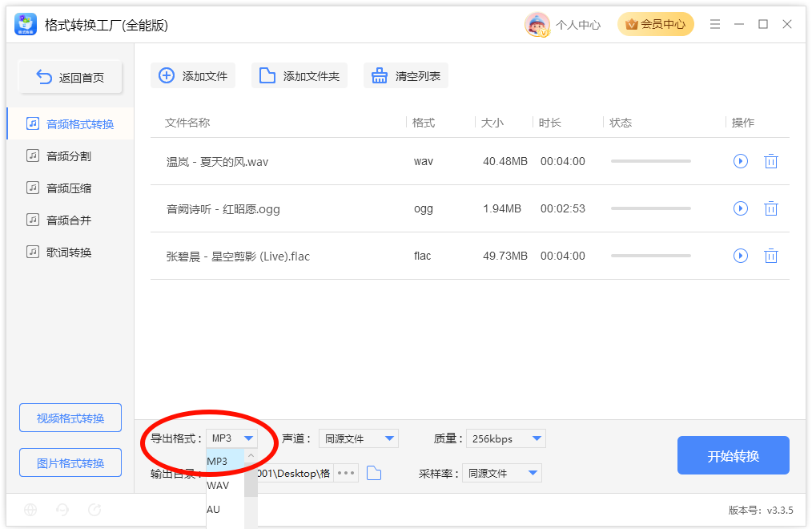Click the back arrow icon on 返回首页
Viewport: 812px width, 529px height.
point(44,77)
